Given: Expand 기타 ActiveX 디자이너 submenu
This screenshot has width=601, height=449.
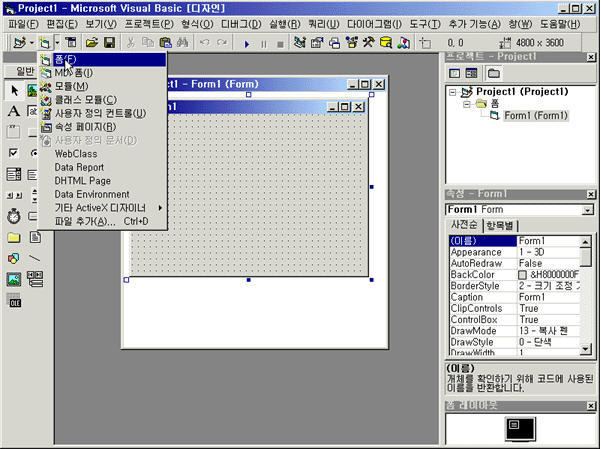Looking at the screenshot, I should click(x=102, y=208).
